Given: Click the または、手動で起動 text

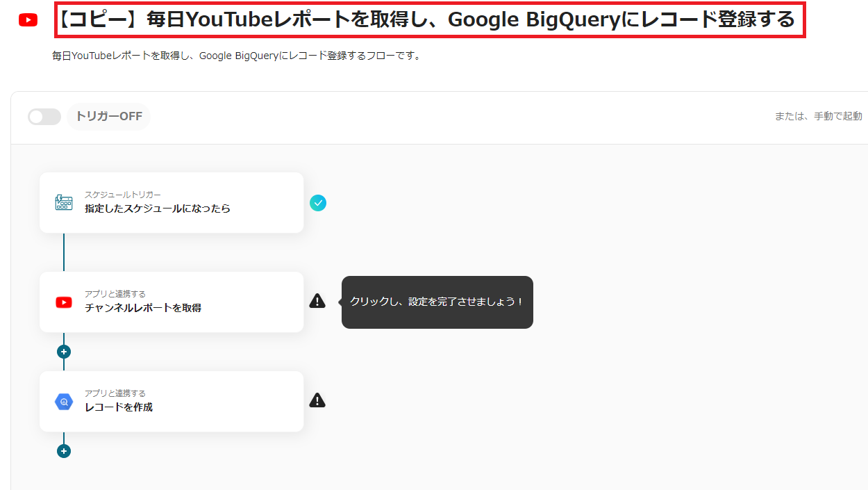Looking at the screenshot, I should click(818, 117).
